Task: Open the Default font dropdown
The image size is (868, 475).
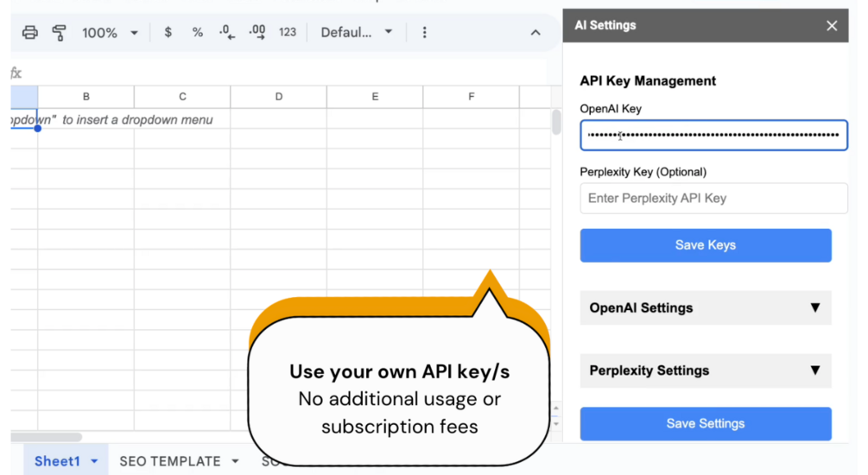Action: pos(357,33)
